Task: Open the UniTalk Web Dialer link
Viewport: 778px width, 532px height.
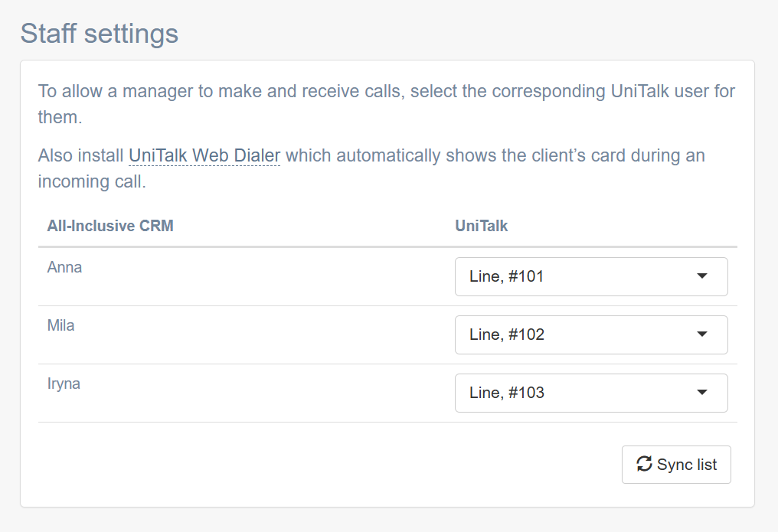Action: click(x=204, y=155)
